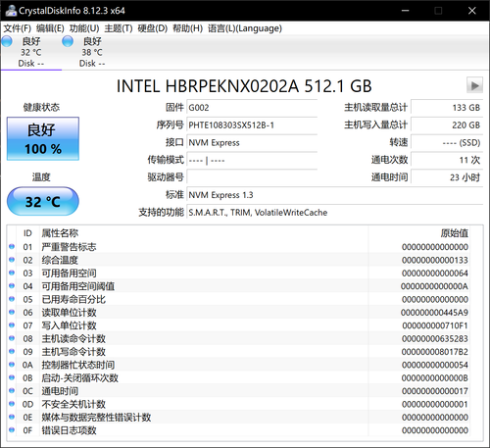Click status dot of attribute 0B 启动-关闭循环次数
The image size is (490, 448).
point(12,377)
